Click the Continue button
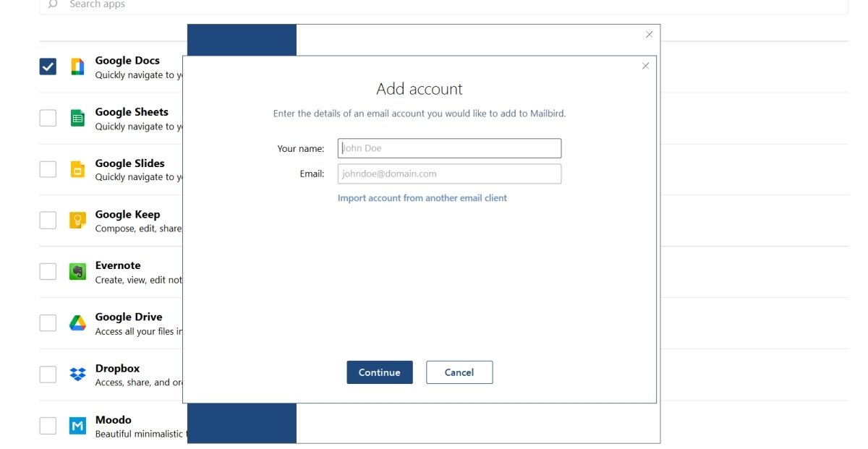 (379, 372)
